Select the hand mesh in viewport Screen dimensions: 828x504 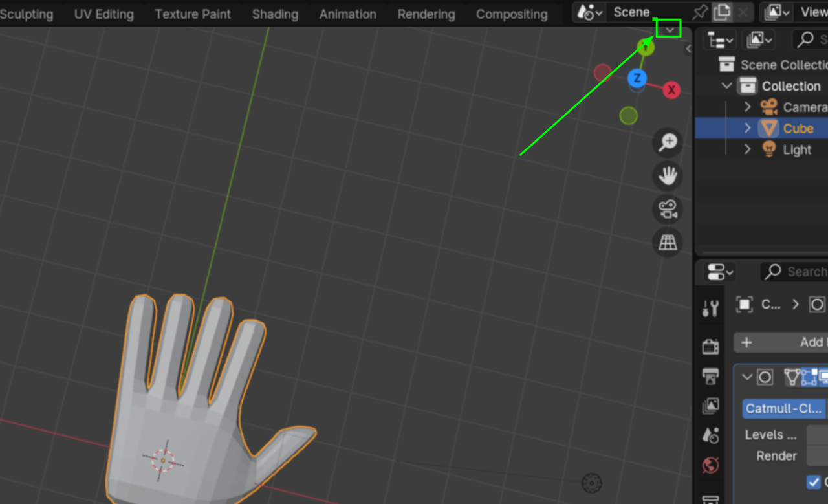(186, 414)
